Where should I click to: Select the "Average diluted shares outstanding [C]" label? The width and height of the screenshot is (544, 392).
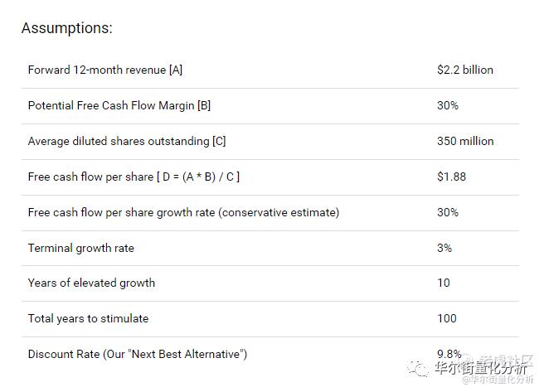click(x=126, y=141)
